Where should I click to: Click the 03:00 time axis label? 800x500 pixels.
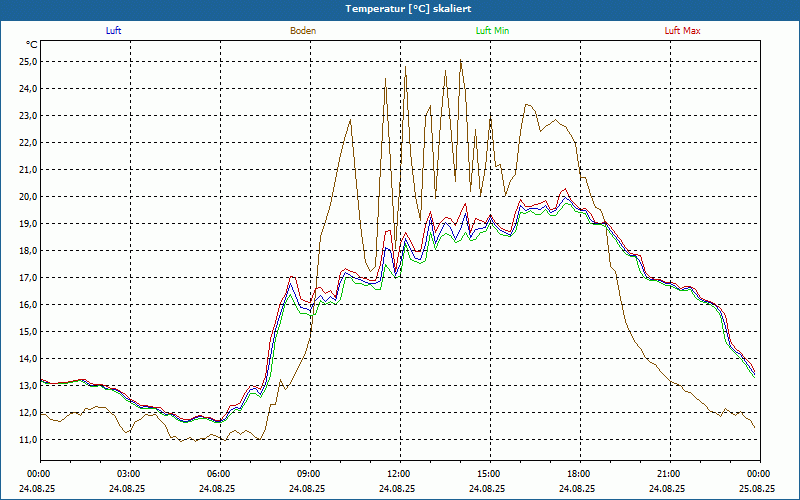click(129, 473)
